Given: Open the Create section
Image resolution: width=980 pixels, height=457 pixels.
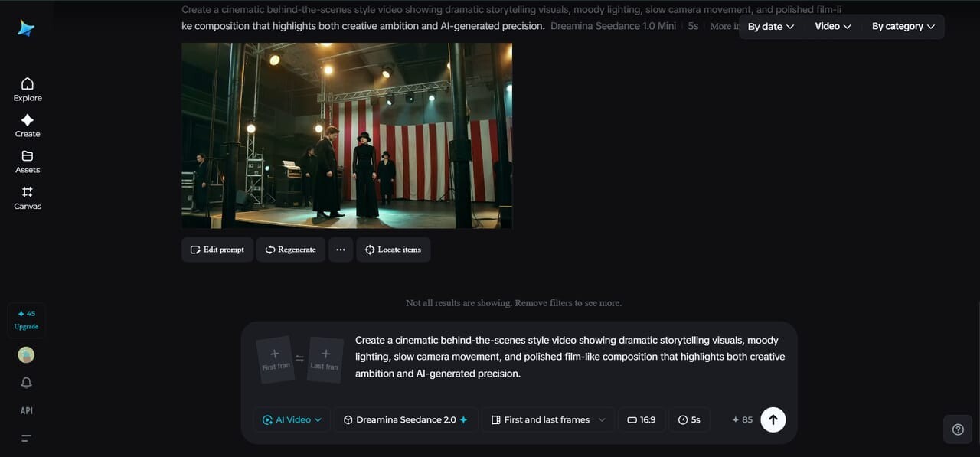Looking at the screenshot, I should (x=28, y=126).
